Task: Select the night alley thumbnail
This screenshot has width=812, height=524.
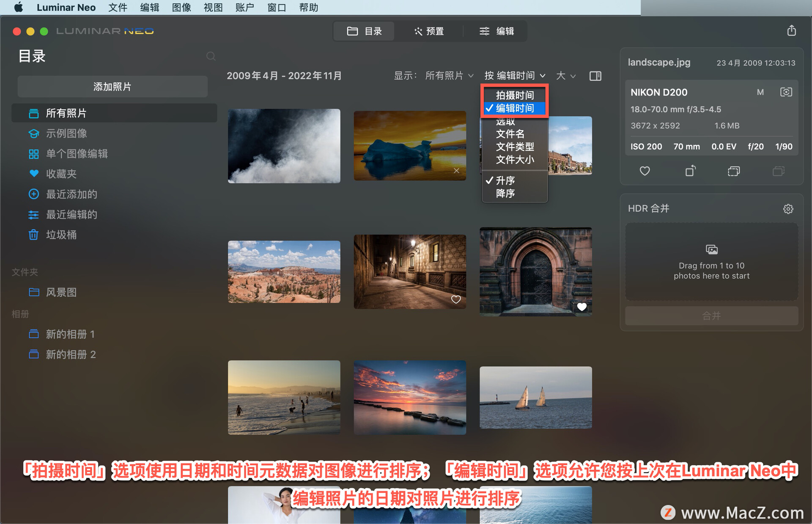Action: click(409, 272)
